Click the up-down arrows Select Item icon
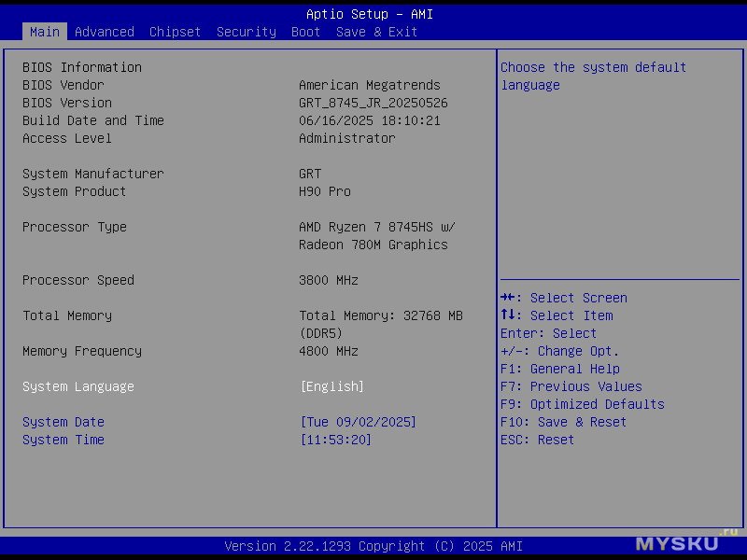The image size is (747, 560). click(508, 315)
